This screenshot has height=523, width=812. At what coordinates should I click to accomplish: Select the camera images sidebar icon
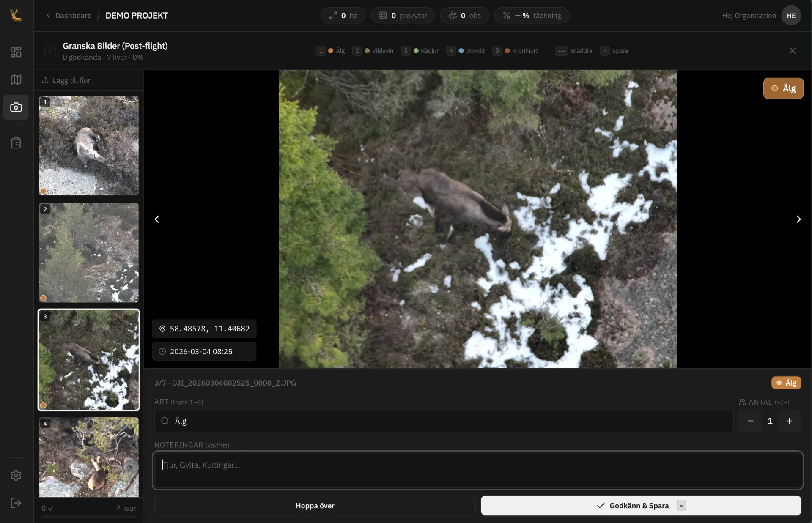(16, 107)
